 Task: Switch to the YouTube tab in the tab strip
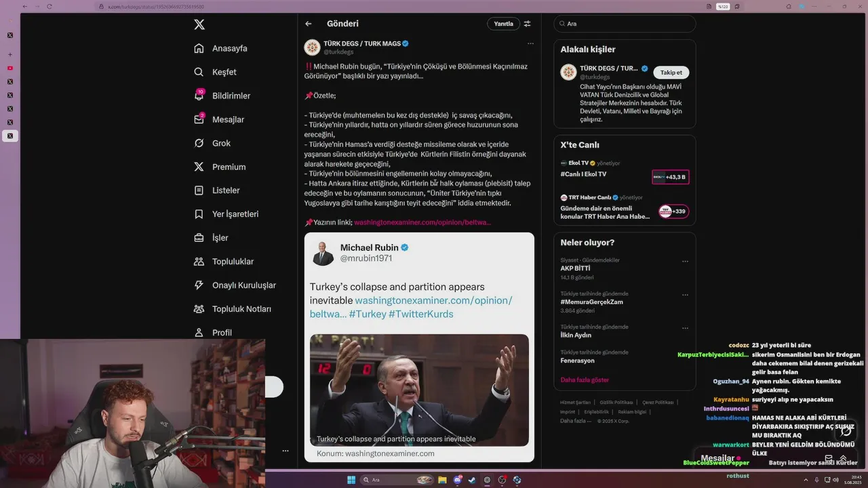coord(10,68)
